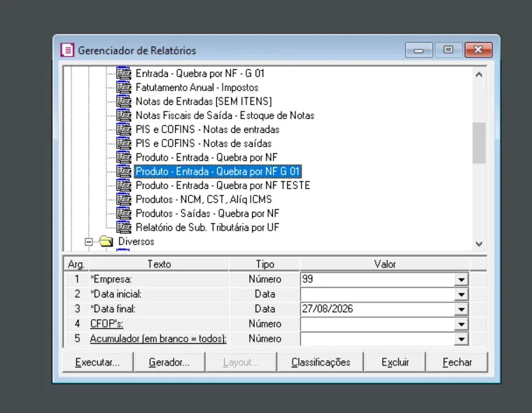Click the report tree scrollbar down arrow
This screenshot has width=532, height=413.
[x=479, y=244]
